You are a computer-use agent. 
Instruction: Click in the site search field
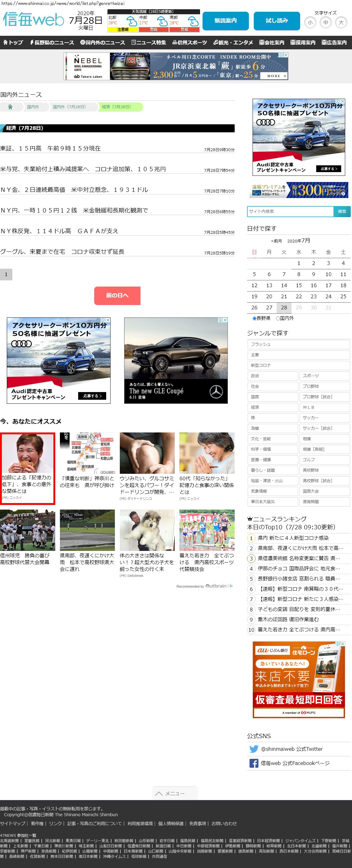pyautogui.click(x=290, y=211)
